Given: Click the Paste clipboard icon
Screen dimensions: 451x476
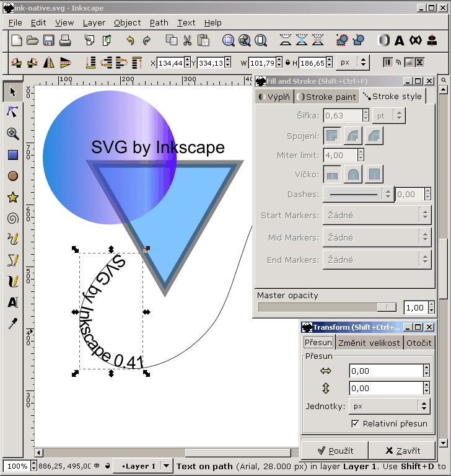Looking at the screenshot, I should (203, 40).
